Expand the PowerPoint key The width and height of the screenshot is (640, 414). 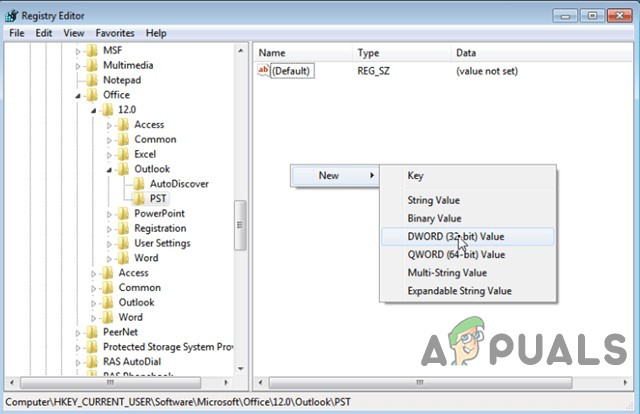point(109,214)
